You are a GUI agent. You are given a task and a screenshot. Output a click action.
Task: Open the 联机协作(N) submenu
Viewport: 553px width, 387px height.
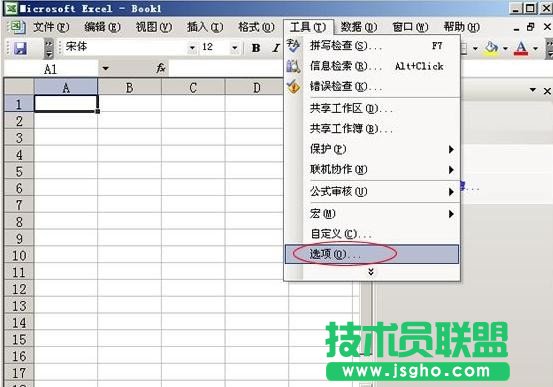372,170
